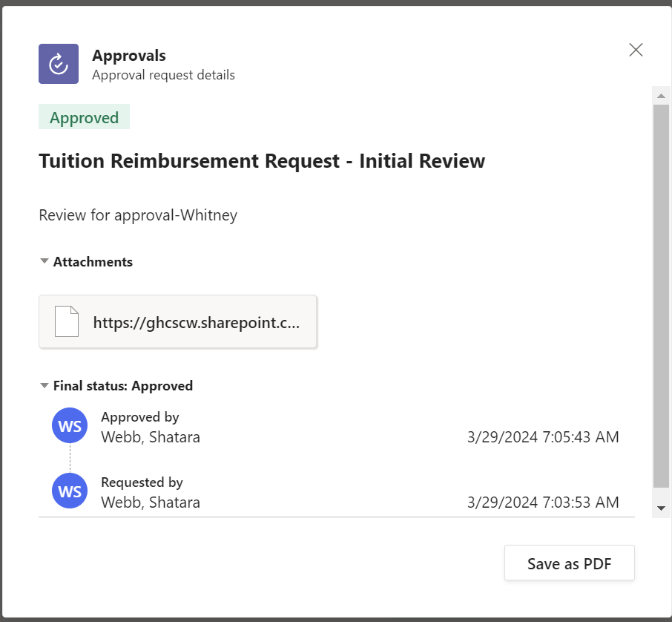Click the WS avatar next to Requested by

tap(70, 491)
